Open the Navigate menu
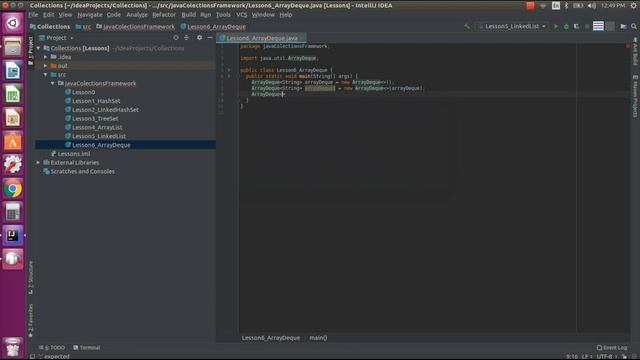This screenshot has height=360, width=640. pyautogui.click(x=90, y=15)
